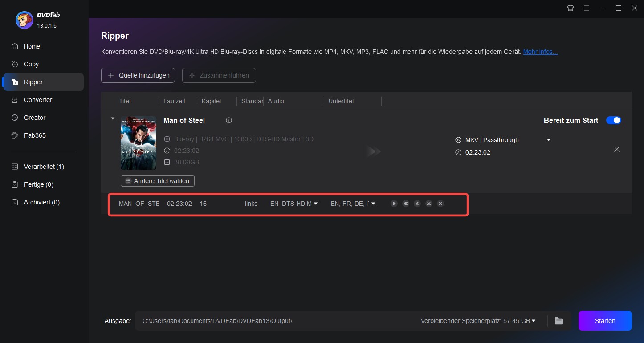Click the chapter count 16 cell

[203, 204]
